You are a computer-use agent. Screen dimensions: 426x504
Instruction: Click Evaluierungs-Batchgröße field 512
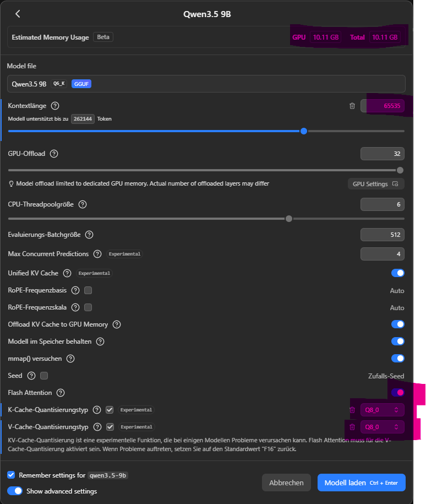pos(383,235)
